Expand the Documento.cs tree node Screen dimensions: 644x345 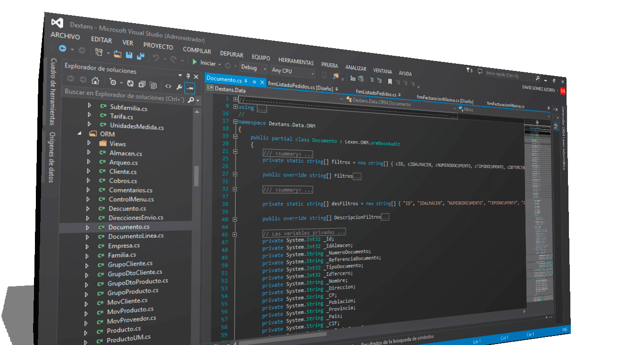pyautogui.click(x=88, y=227)
